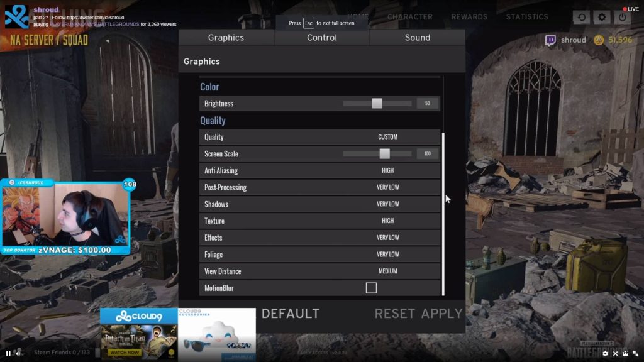Image resolution: width=644 pixels, height=362 pixels.
Task: Open the PLAYERUNKNOWN'S BATTLEGROUNDS game link
Action: pyautogui.click(x=94, y=25)
